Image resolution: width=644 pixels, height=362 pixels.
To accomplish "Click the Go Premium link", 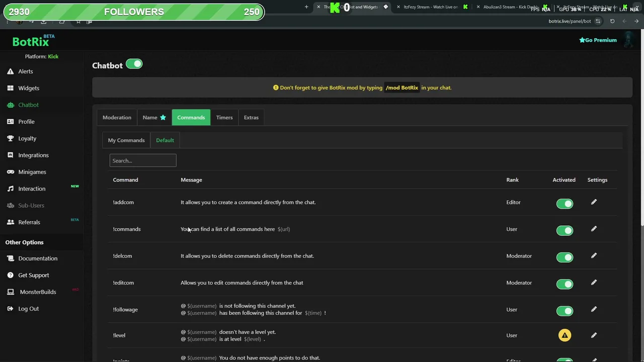I will (x=598, y=40).
